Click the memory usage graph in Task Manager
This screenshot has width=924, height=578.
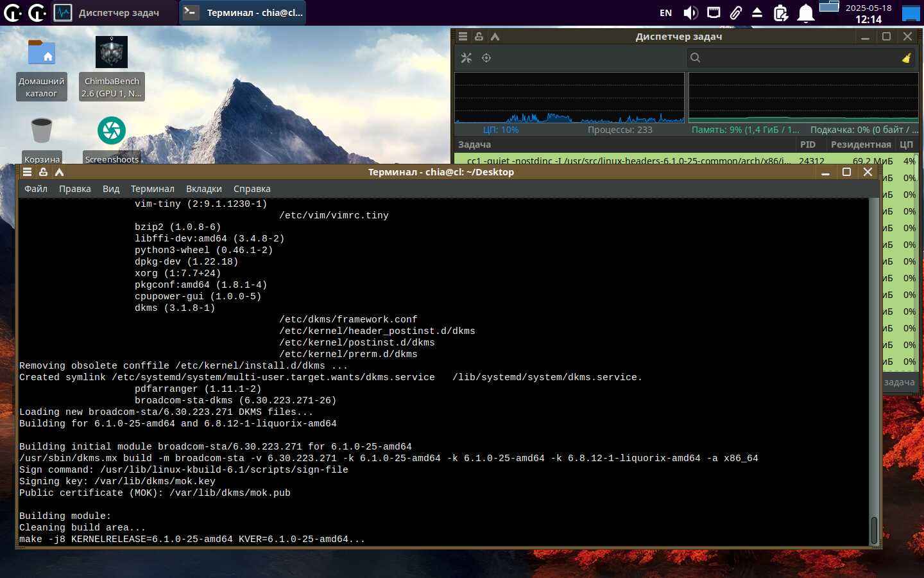[803, 97]
